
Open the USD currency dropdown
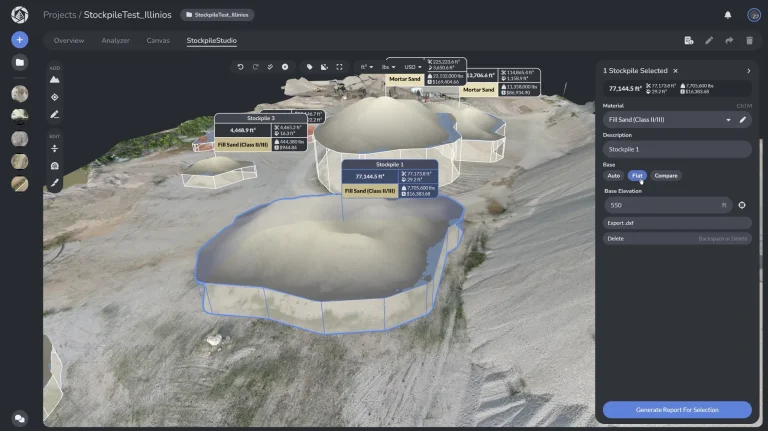pyautogui.click(x=412, y=67)
